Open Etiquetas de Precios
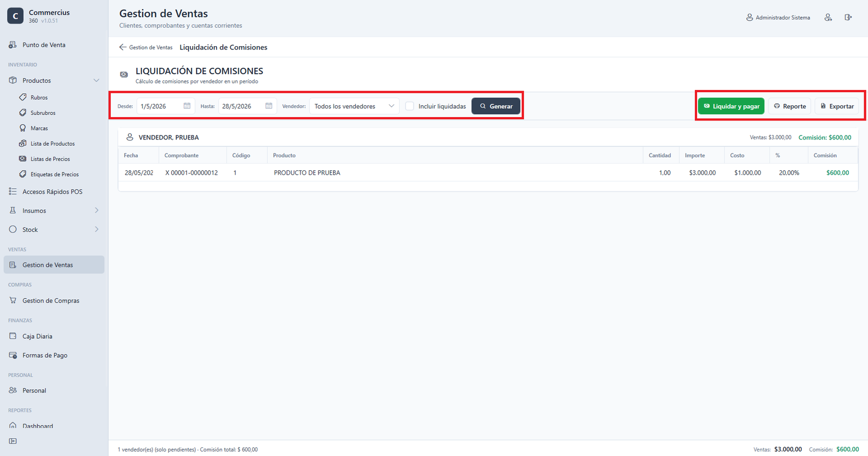Viewport: 868px width, 456px height. click(54, 174)
